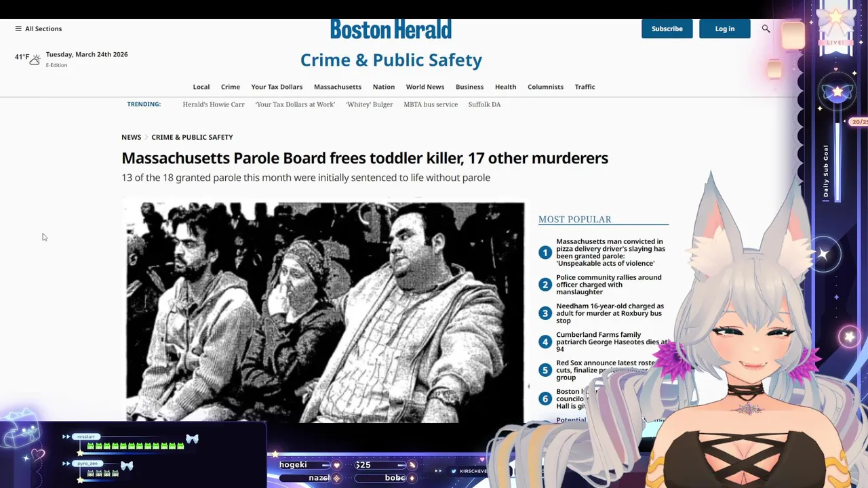Open trending topic MBTA bus service
868x488 pixels.
point(431,104)
